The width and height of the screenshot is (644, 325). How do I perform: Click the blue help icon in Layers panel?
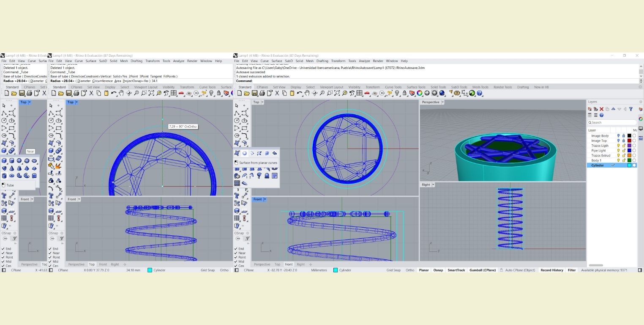point(601,115)
